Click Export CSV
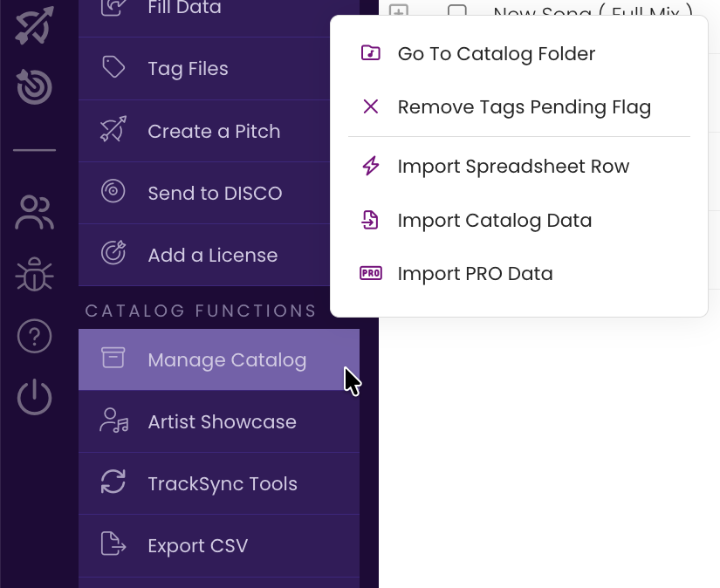 219,545
